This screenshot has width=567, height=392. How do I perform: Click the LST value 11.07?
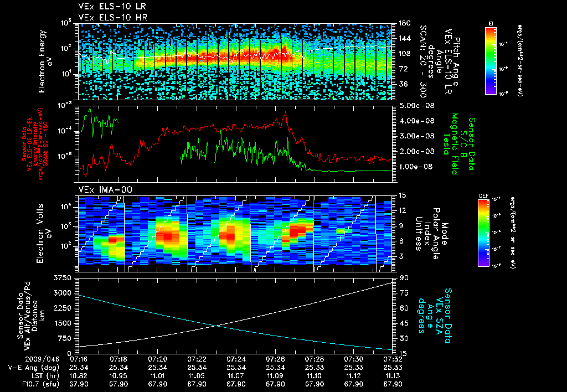[x=236, y=376]
